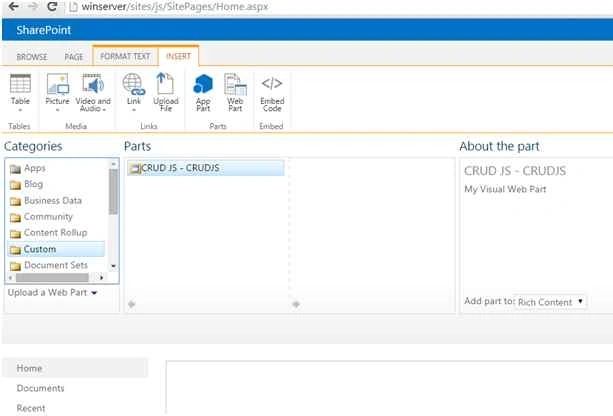Image resolution: width=613 pixels, height=416 pixels.
Task: Select CRUD JS - CRUDJS web part
Action: [206, 168]
